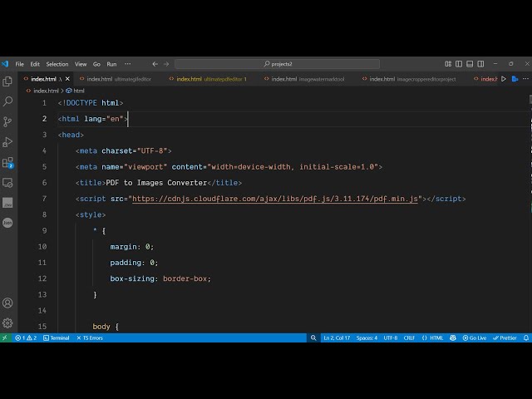This screenshot has height=399, width=532.
Task: Toggle the bottom panel layout icon
Action: tap(470, 64)
